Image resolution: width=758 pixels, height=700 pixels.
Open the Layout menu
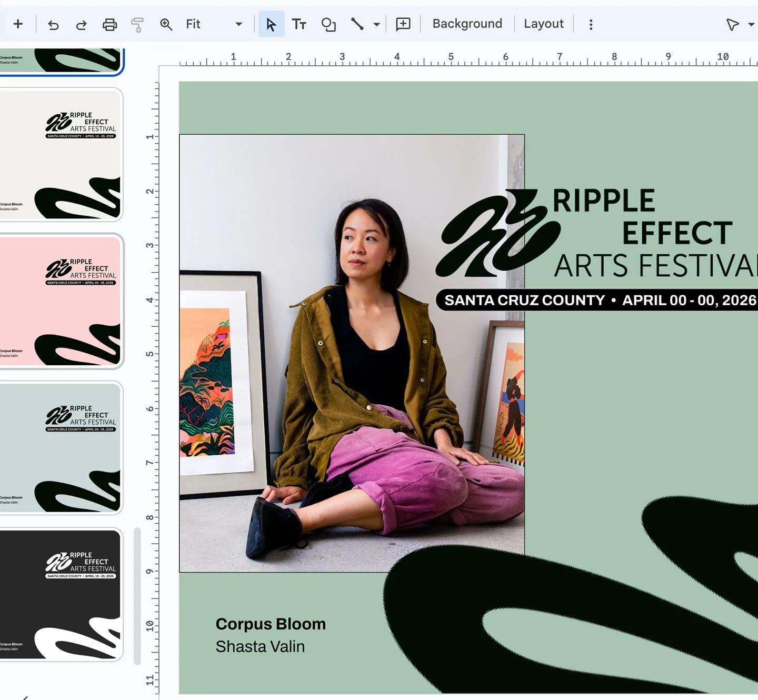click(543, 24)
